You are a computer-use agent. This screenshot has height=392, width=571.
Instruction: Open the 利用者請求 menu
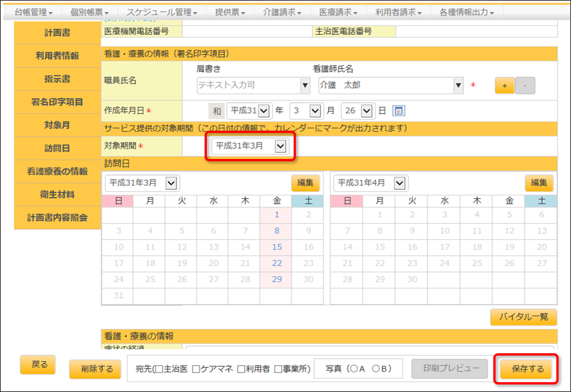pyautogui.click(x=399, y=12)
